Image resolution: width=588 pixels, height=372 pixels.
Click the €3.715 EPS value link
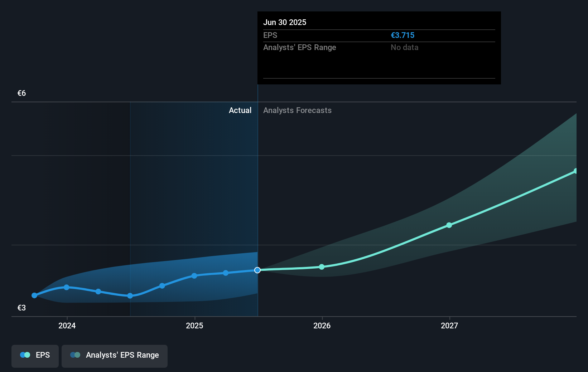pos(403,35)
